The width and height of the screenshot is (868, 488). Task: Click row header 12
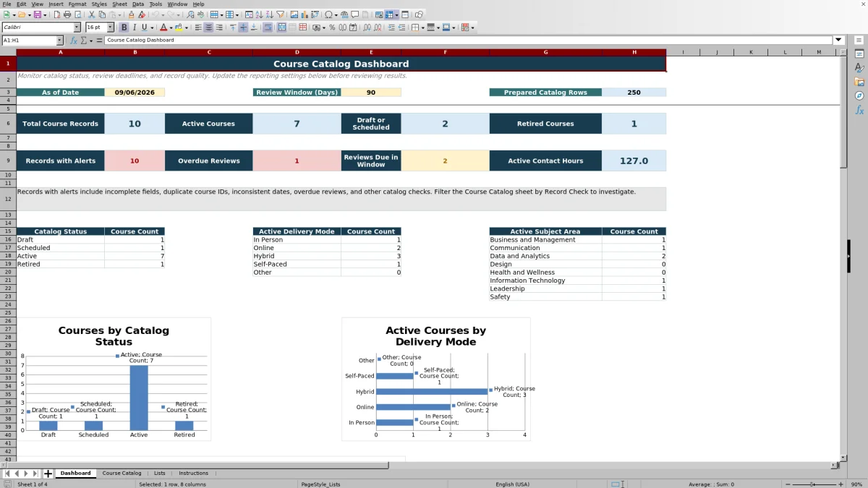click(8, 199)
